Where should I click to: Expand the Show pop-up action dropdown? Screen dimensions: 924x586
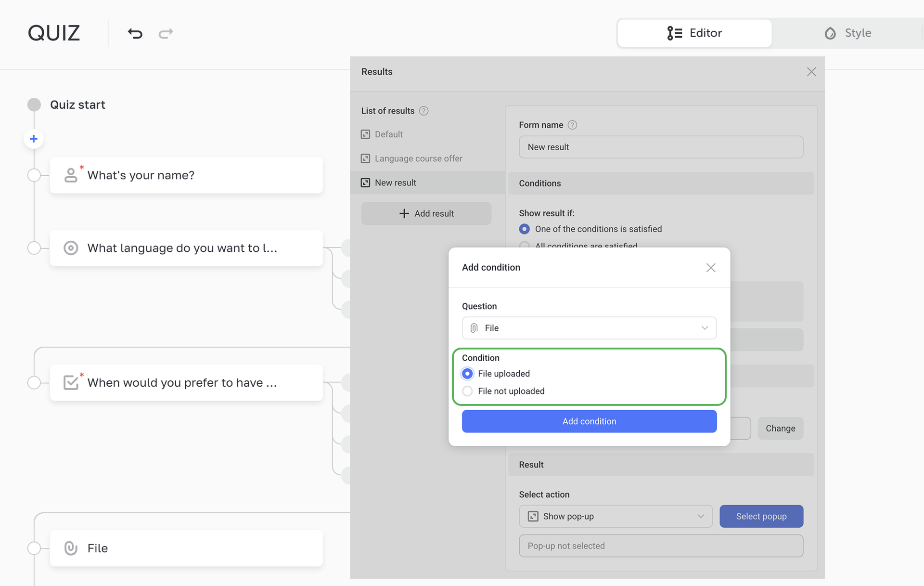pos(616,516)
